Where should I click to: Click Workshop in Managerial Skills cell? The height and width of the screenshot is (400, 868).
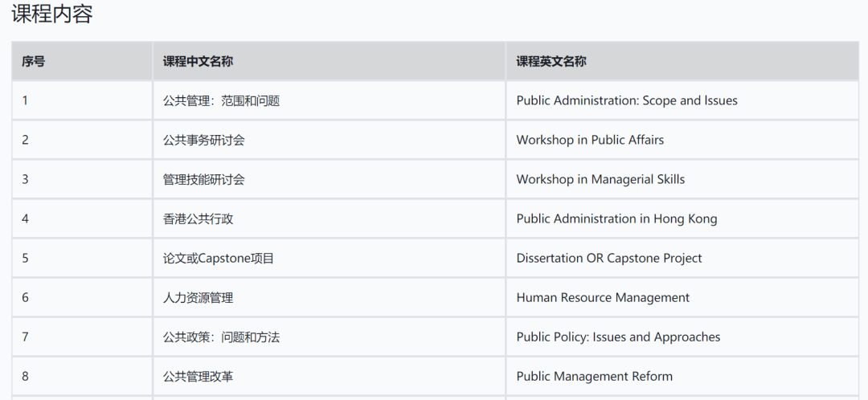point(682,179)
